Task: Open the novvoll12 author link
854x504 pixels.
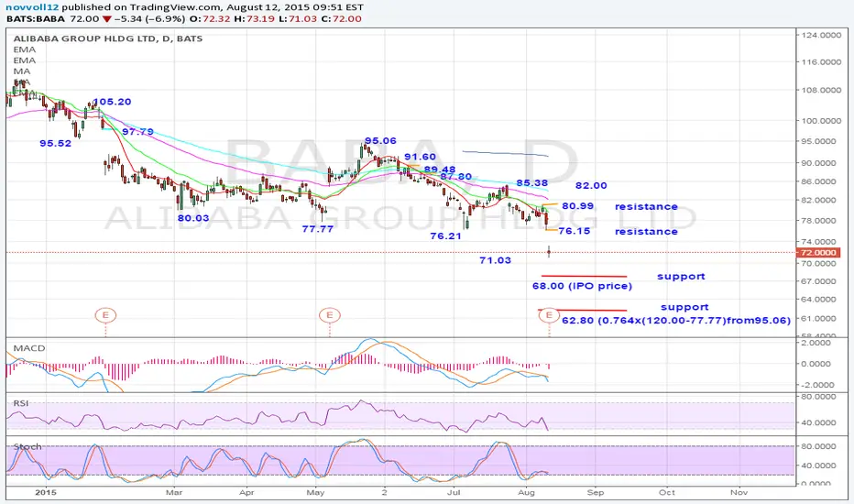Action: [33, 7]
